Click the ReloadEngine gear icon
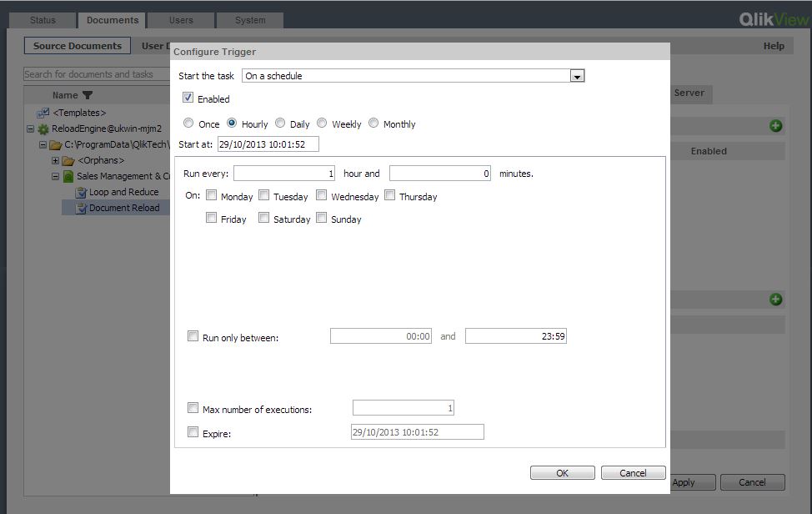The height and width of the screenshot is (514, 812). (x=43, y=129)
